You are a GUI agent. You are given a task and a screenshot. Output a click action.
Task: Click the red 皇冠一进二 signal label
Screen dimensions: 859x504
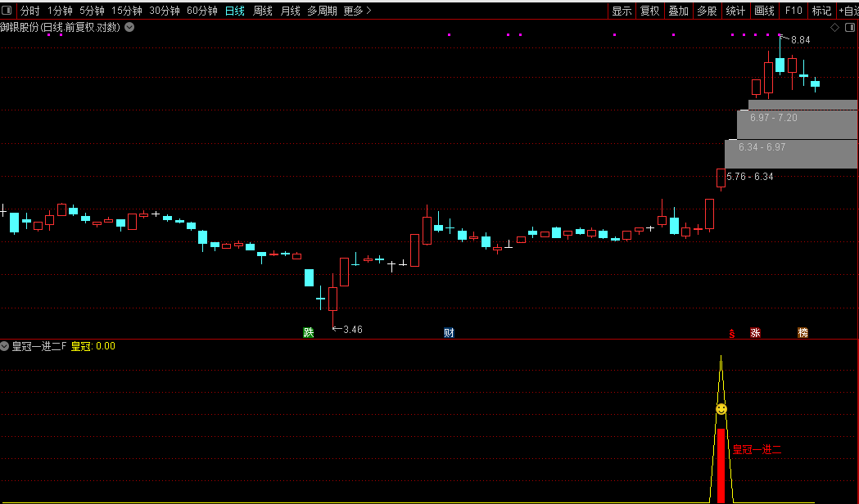tap(757, 450)
